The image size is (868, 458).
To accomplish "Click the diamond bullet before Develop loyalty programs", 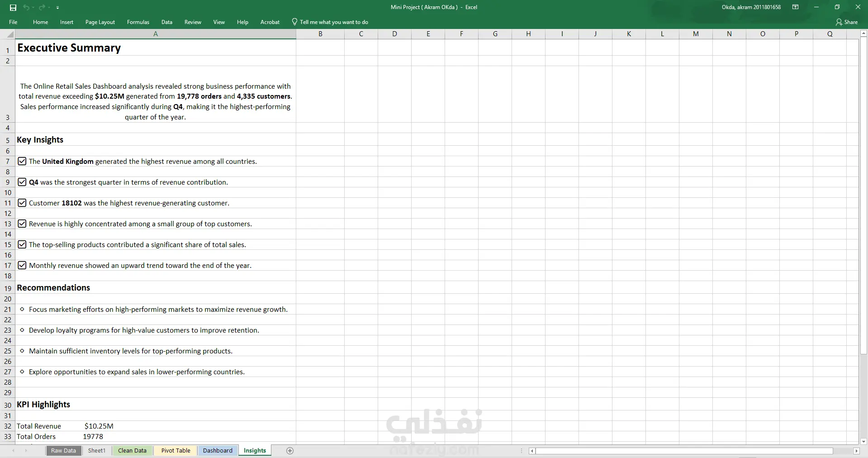I will [x=22, y=330].
